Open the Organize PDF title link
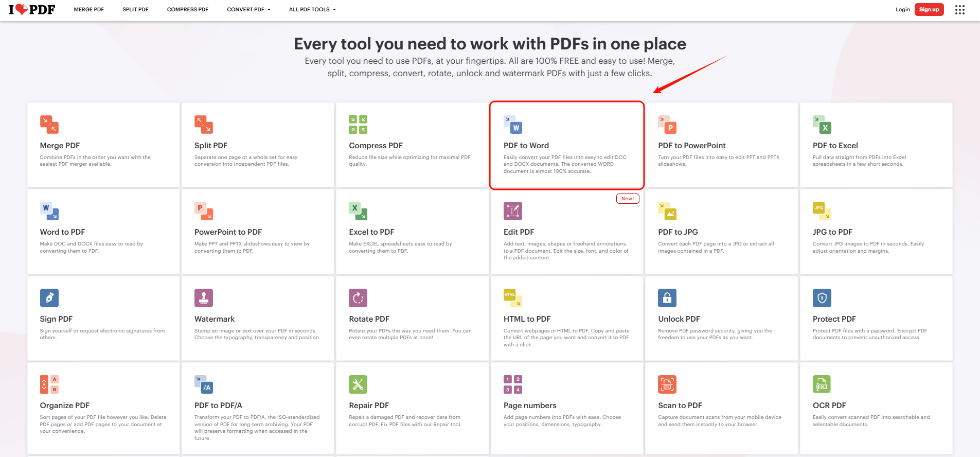The image size is (980, 457). 65,406
